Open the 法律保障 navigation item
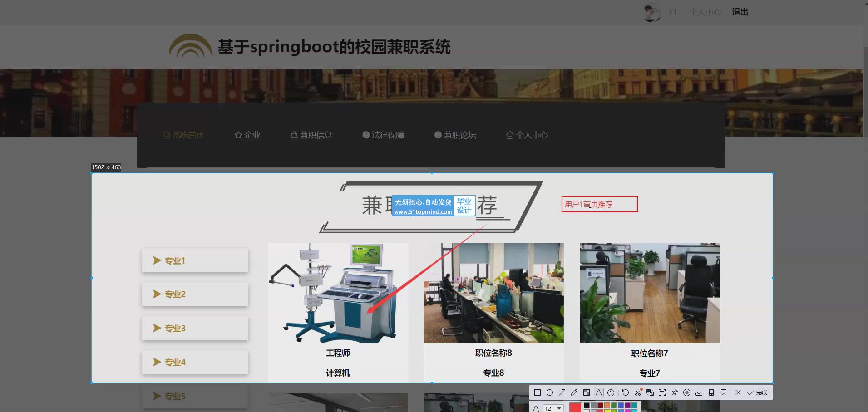This screenshot has width=868, height=412. (383, 135)
